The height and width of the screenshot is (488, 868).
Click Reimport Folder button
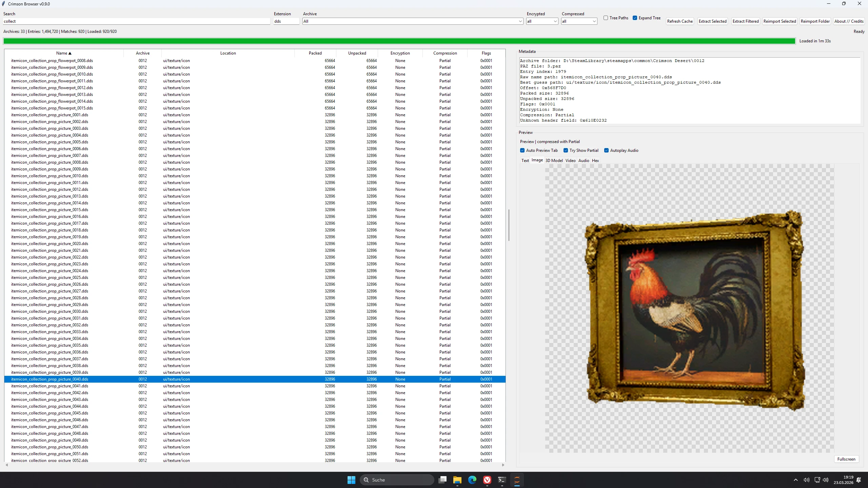click(x=815, y=21)
